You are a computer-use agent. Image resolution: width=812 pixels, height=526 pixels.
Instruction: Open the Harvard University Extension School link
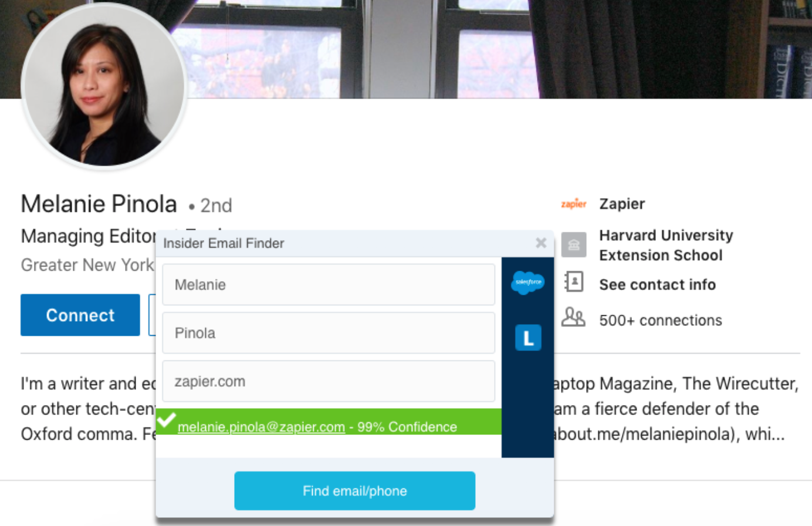[x=666, y=245]
